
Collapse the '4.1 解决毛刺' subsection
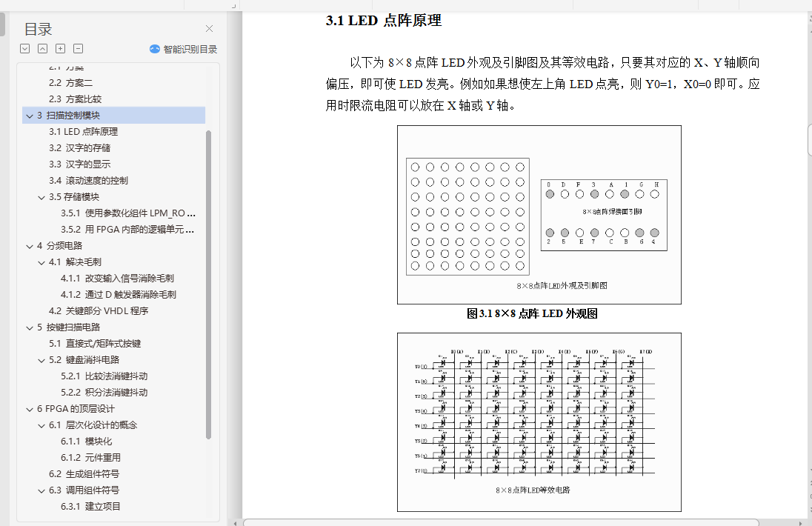41,262
